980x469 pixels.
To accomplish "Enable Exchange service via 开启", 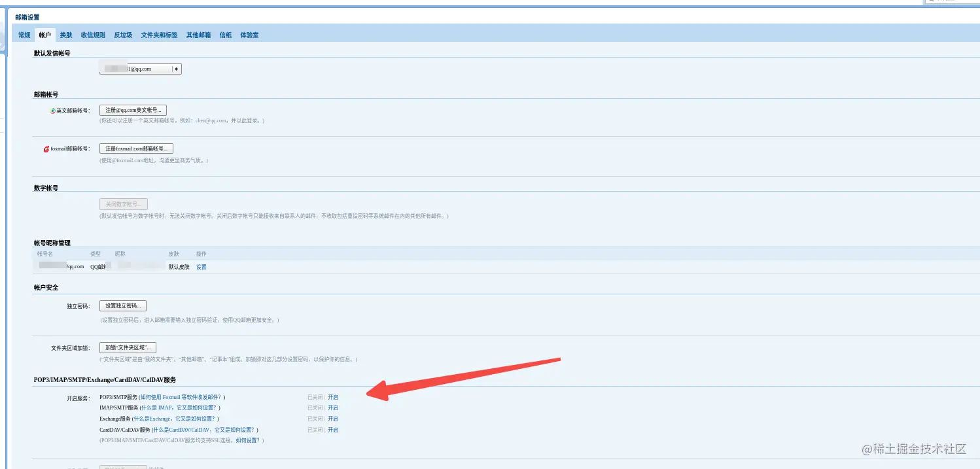I will 333,419.
